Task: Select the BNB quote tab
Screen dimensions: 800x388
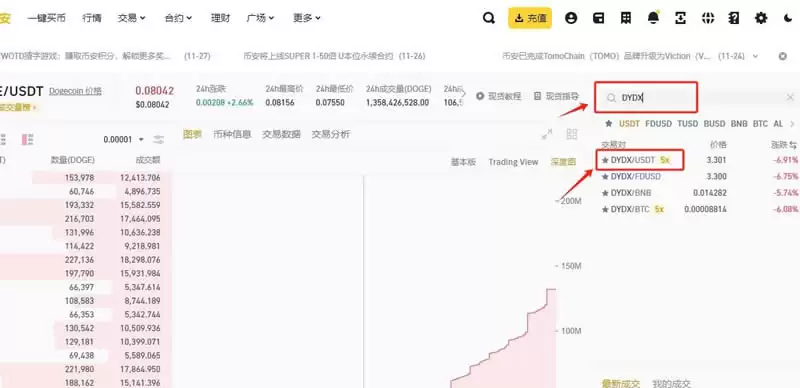Action: point(739,124)
